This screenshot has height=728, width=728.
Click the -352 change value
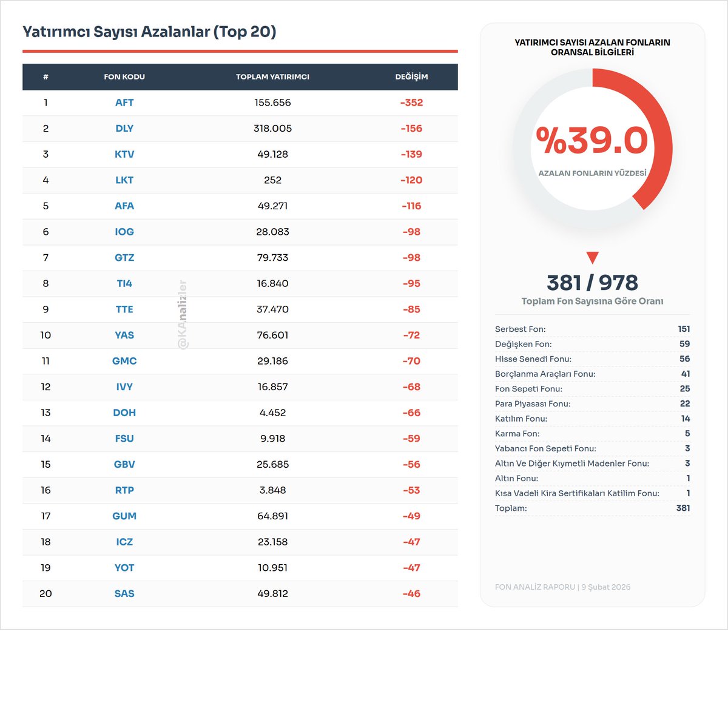[411, 103]
